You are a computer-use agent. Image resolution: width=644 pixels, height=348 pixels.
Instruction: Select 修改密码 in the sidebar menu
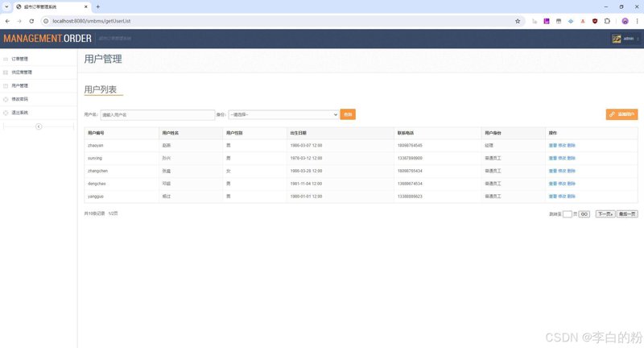pos(19,99)
